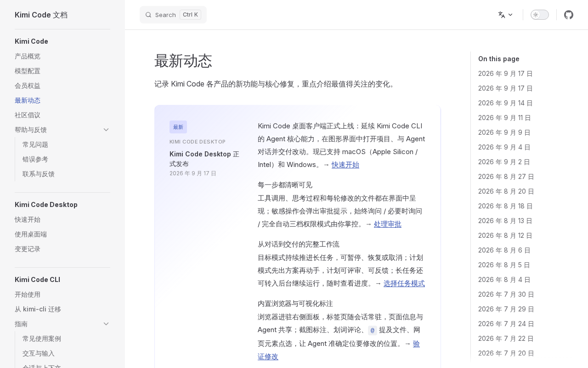This screenshot has width=588, height=368.
Task: Jump to 2026 年 8 月 18 日 entry
Action: coord(505,206)
